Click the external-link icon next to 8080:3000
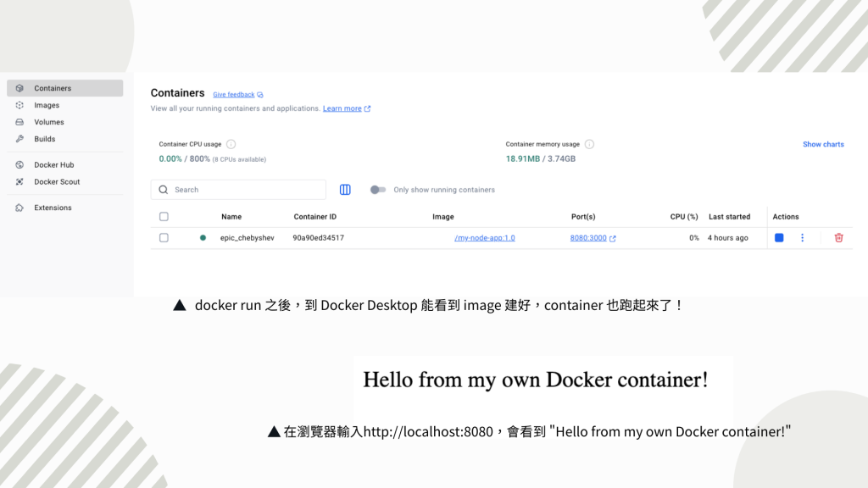This screenshot has height=488, width=868. click(x=613, y=238)
